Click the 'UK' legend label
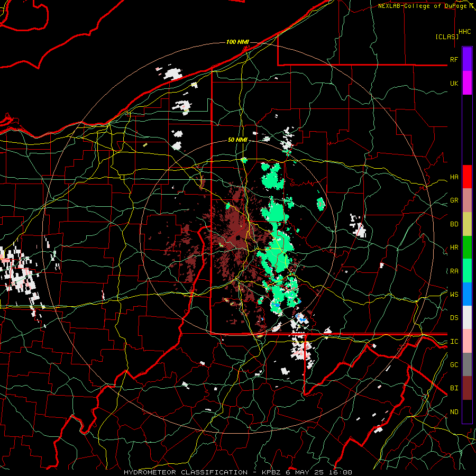Screen dimensions: 476x476 coord(454,83)
